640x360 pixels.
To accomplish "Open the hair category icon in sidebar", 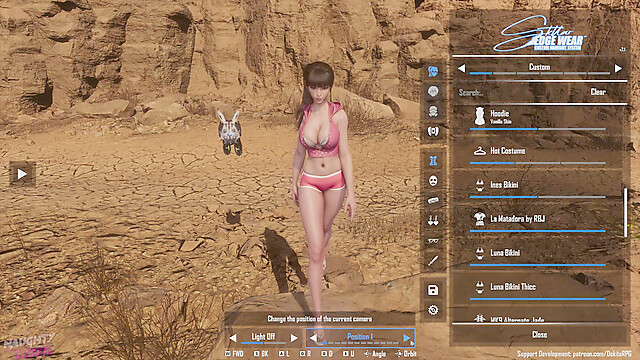I will tap(433, 71).
